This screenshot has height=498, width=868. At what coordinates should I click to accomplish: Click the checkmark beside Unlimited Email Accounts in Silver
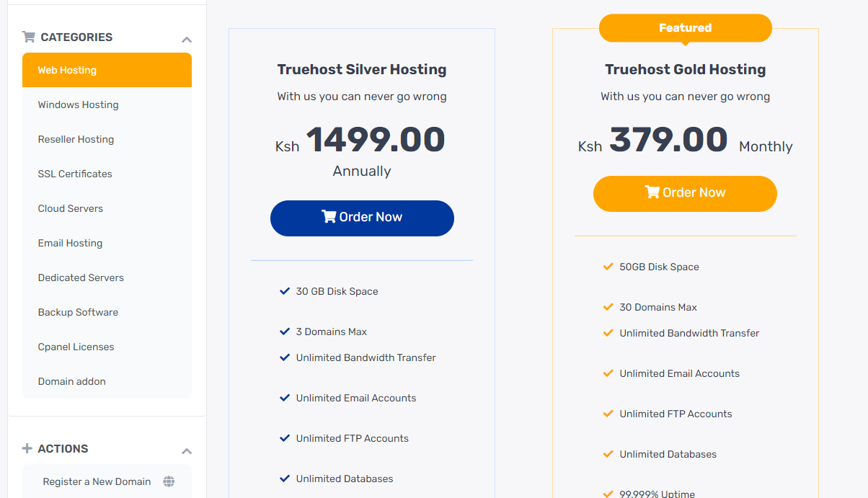coord(285,398)
